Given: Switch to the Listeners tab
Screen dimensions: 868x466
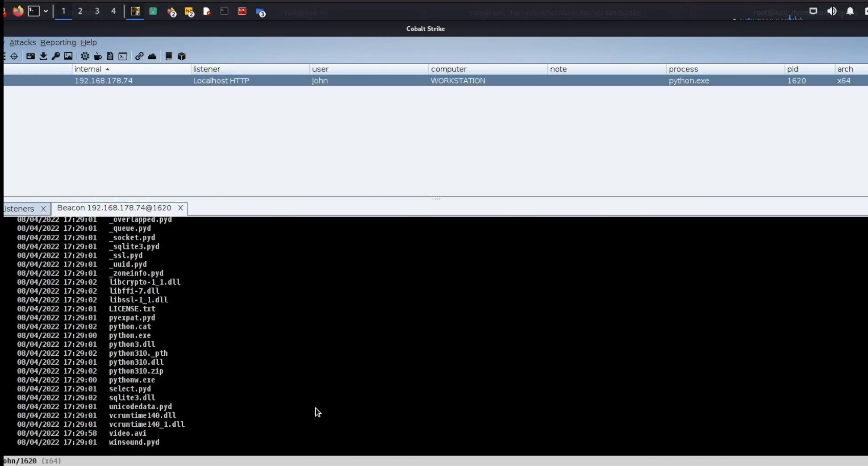Looking at the screenshot, I should [19, 208].
